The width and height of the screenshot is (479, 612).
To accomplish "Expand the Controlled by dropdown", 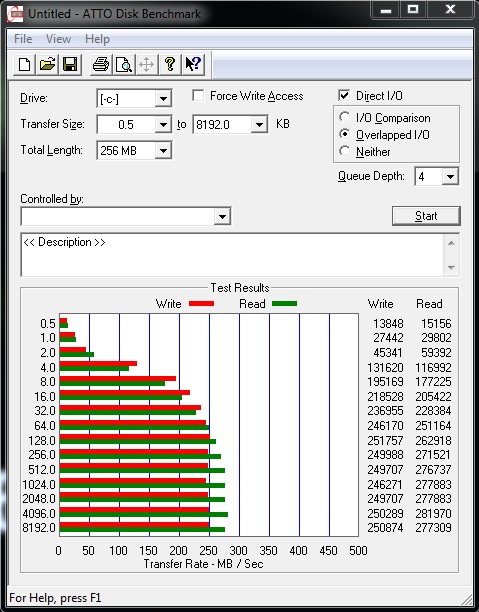I will coord(222,216).
